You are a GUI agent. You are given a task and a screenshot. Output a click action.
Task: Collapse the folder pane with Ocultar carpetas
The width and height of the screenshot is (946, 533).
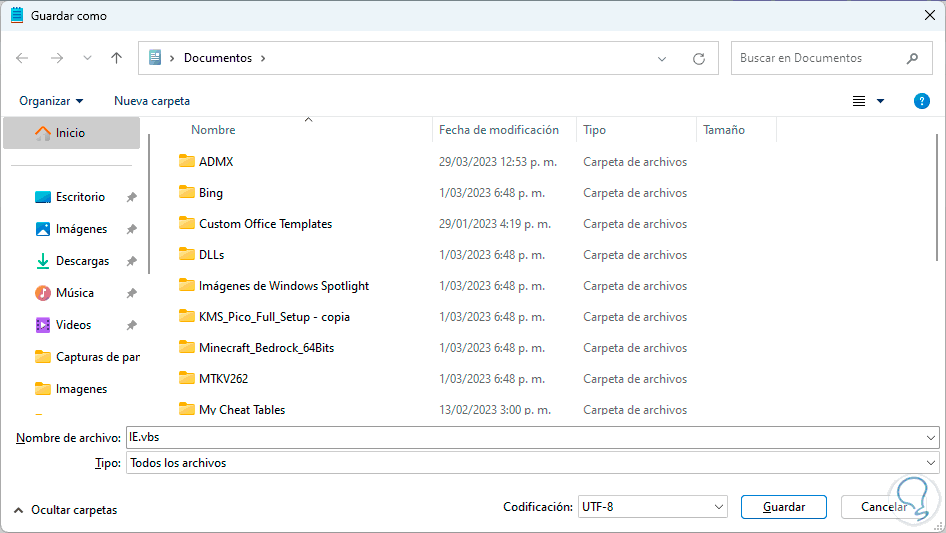(65, 510)
